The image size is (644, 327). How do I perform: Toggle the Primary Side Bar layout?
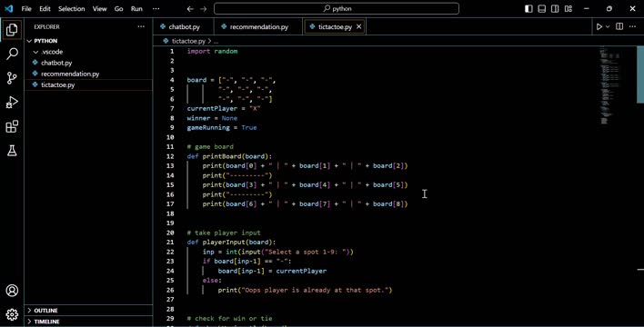coord(529,8)
